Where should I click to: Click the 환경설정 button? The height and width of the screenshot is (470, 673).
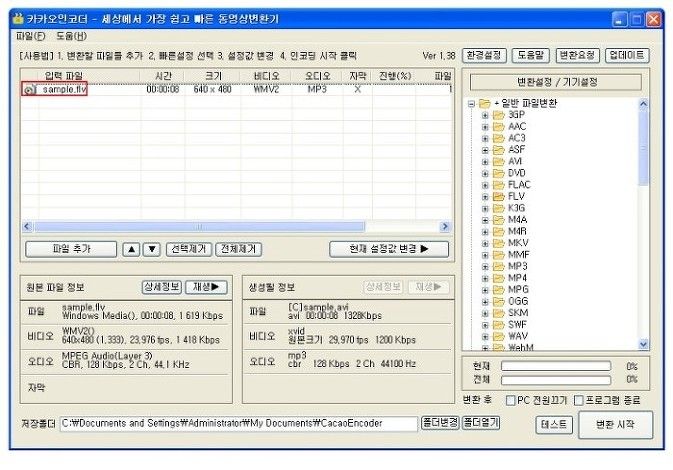[x=484, y=55]
